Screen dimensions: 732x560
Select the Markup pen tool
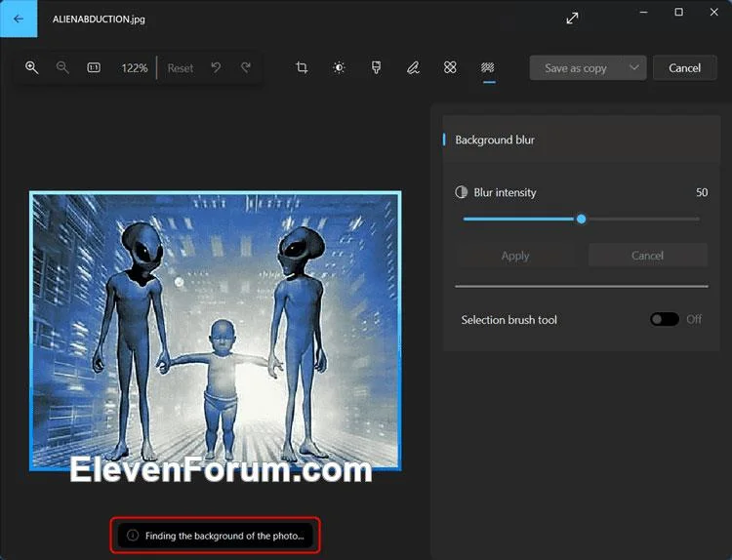(x=413, y=67)
